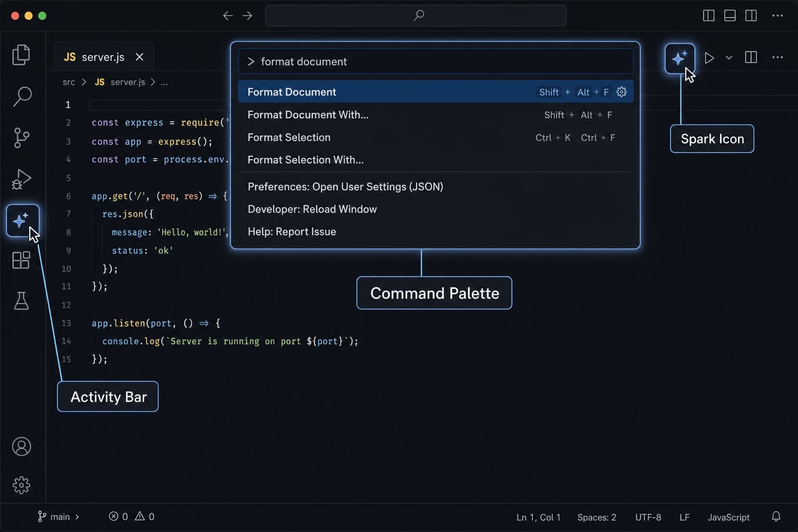Viewport: 798px width, 532px height.
Task: Click the console.log code line
Action: 230,341
